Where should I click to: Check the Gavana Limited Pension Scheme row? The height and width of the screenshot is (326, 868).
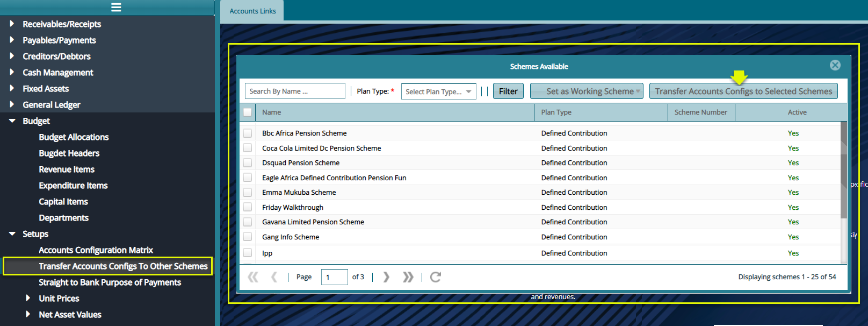[247, 222]
